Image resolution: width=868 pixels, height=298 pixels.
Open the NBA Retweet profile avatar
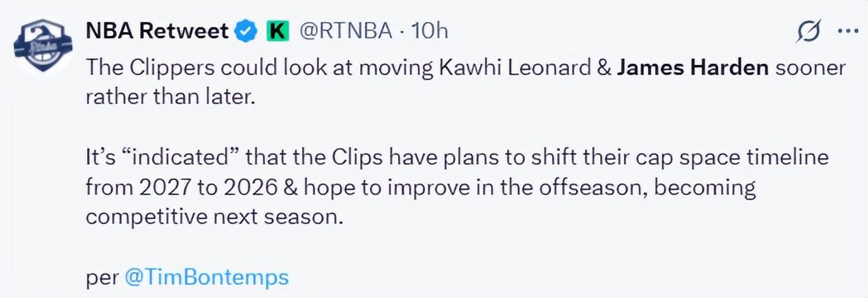43,48
